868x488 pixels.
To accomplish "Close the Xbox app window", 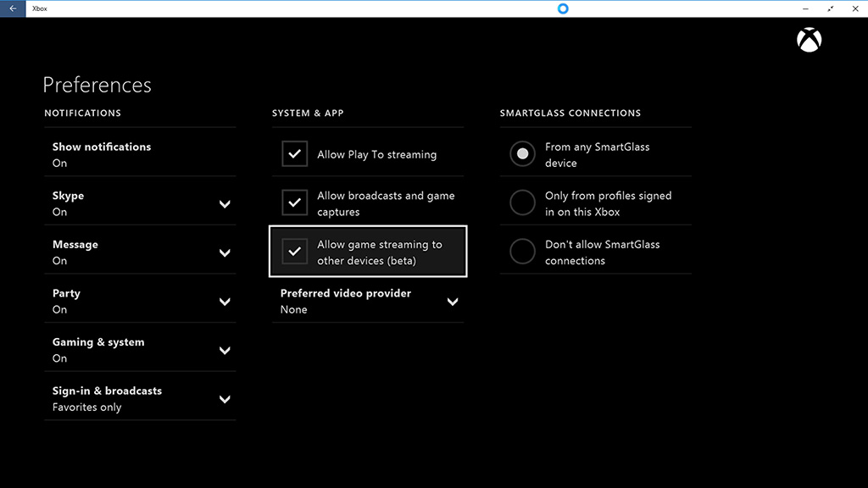I will click(x=855, y=8).
